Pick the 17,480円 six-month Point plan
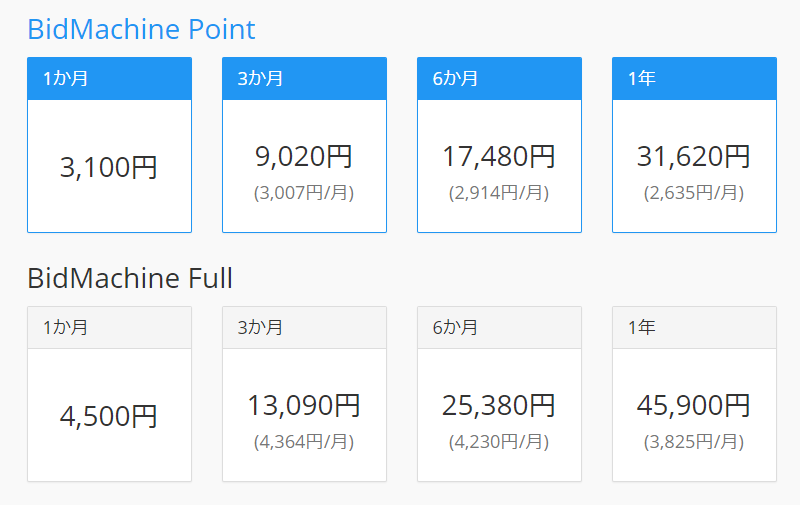 point(499,157)
